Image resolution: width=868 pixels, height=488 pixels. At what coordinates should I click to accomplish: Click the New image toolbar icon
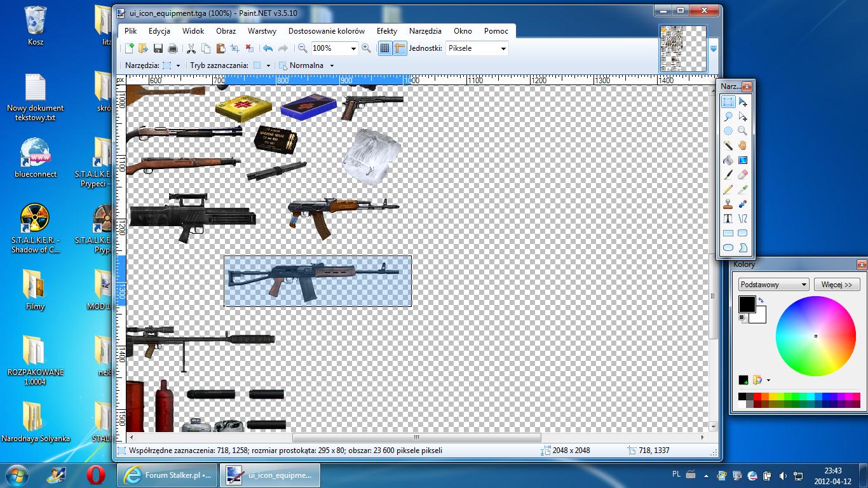pyautogui.click(x=129, y=48)
